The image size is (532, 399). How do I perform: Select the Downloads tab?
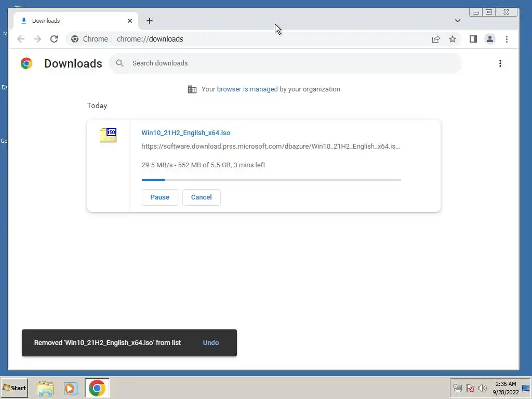coord(76,21)
